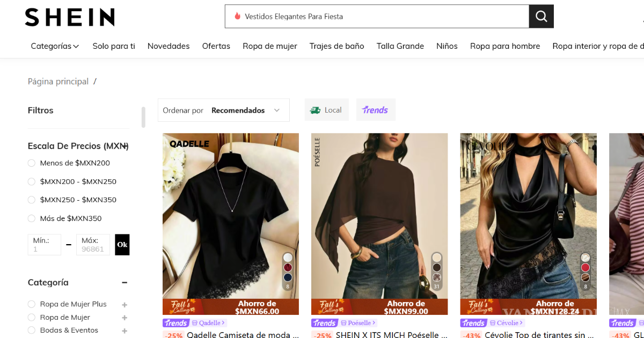Go to the Página principal breadcrumb
This screenshot has height=338, width=644.
(x=58, y=82)
